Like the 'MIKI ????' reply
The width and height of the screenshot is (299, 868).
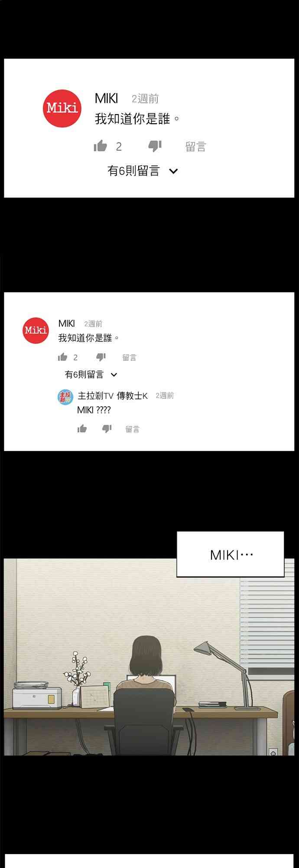coord(82,429)
